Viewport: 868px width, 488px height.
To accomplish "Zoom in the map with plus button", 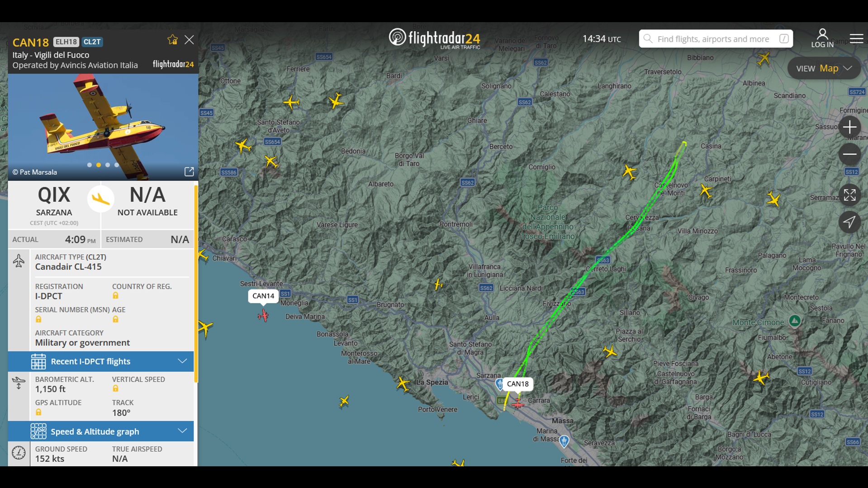I will coord(849,127).
